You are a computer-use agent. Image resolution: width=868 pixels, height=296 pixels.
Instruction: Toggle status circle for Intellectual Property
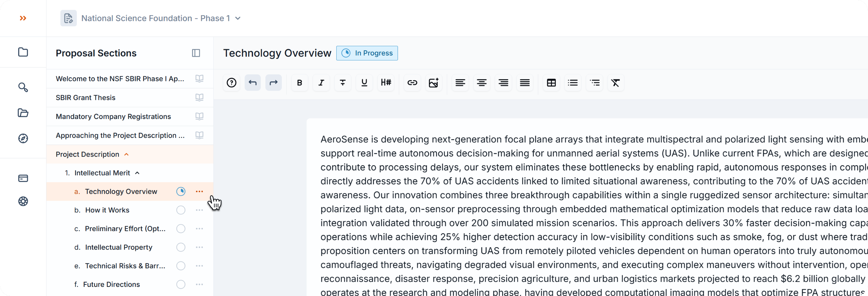click(181, 247)
